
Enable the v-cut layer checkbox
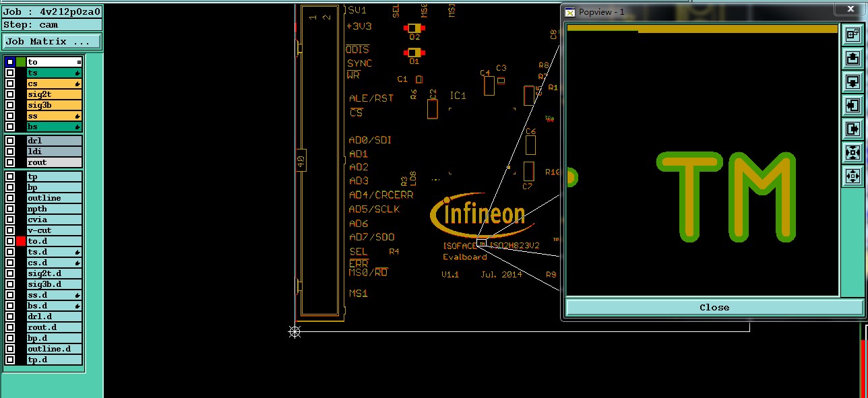pyautogui.click(x=9, y=230)
